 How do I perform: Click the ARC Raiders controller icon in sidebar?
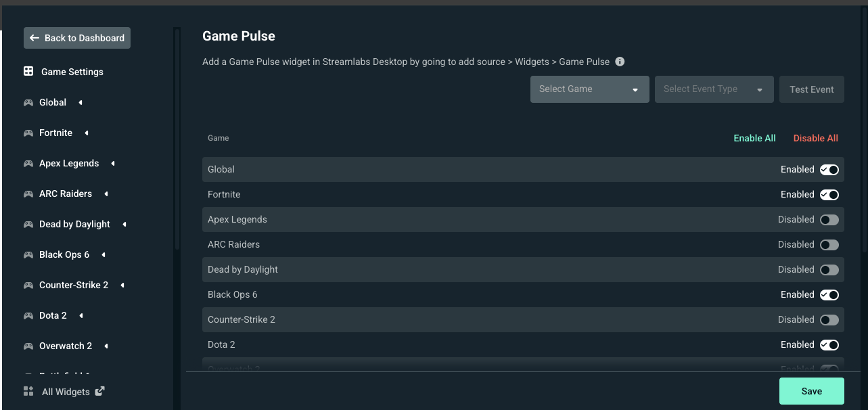(x=28, y=193)
